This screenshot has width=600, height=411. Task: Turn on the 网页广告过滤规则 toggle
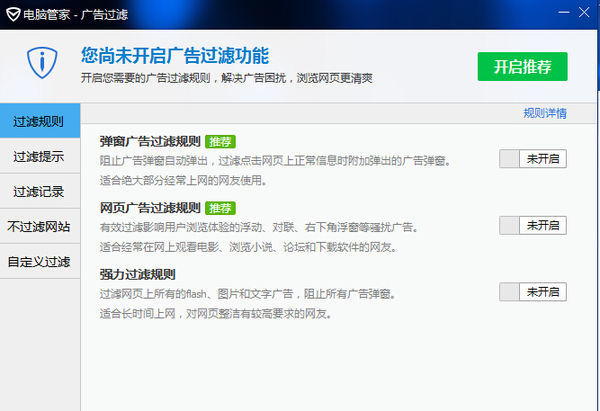(x=533, y=225)
